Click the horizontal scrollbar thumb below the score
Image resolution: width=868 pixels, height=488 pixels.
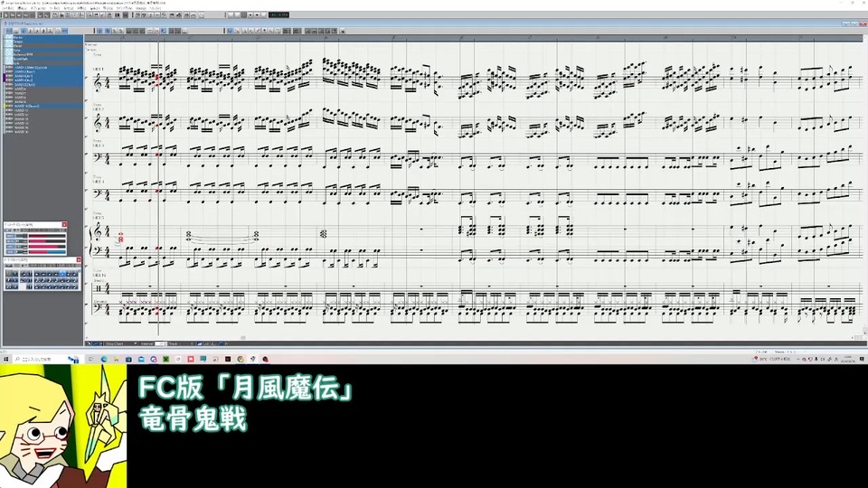click(x=242, y=337)
